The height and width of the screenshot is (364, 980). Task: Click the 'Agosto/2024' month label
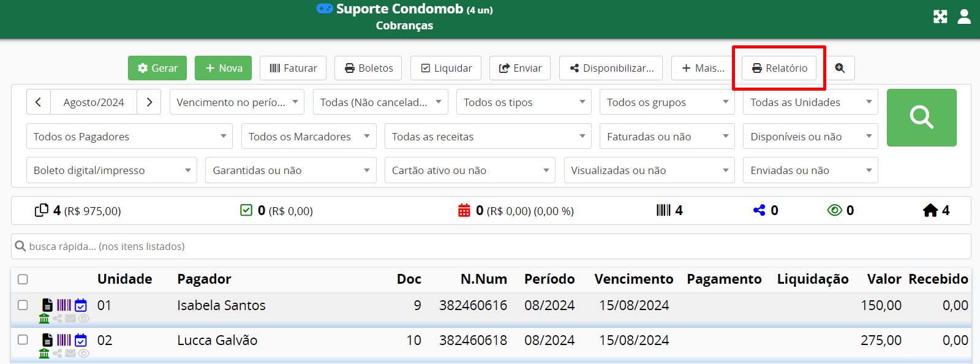coord(94,102)
